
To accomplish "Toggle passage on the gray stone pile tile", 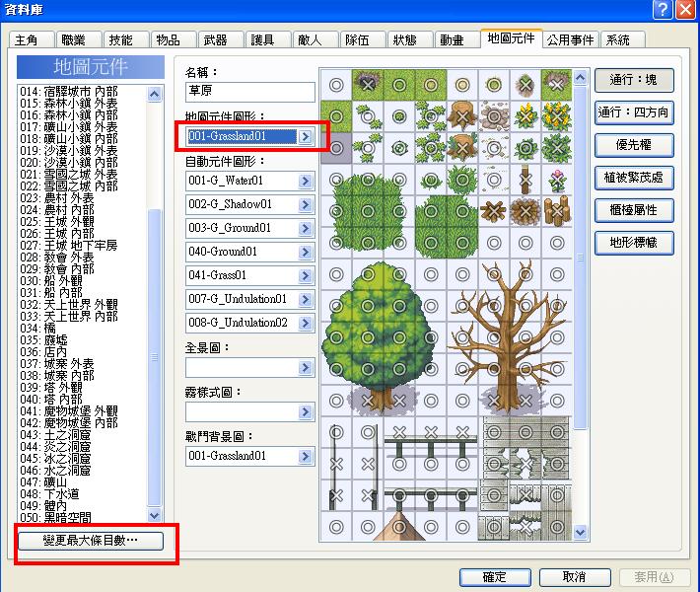I will coord(494,116).
